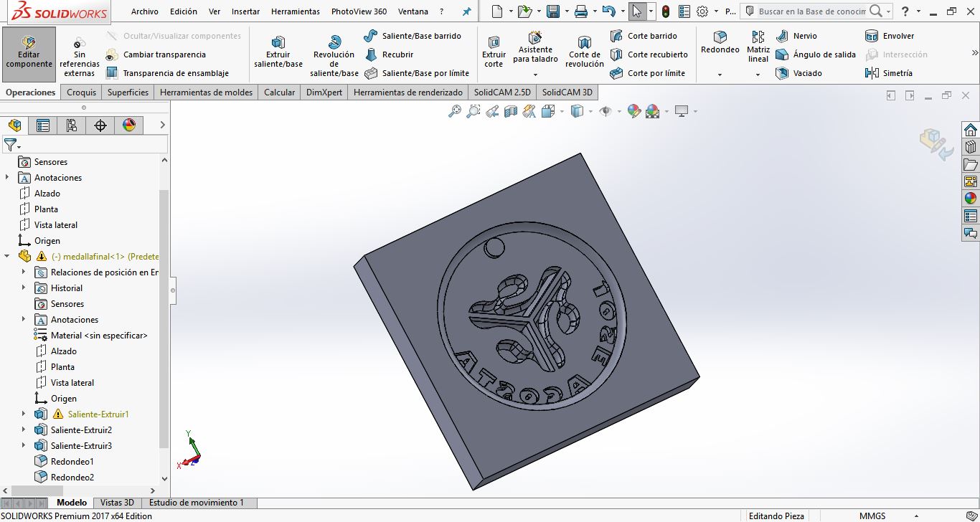
Task: Click the Extruir saliente/base tool
Action: (278, 53)
